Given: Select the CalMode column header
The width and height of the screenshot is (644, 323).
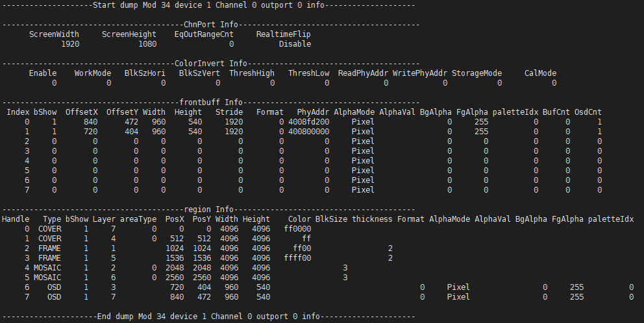Looking at the screenshot, I should coord(540,73).
